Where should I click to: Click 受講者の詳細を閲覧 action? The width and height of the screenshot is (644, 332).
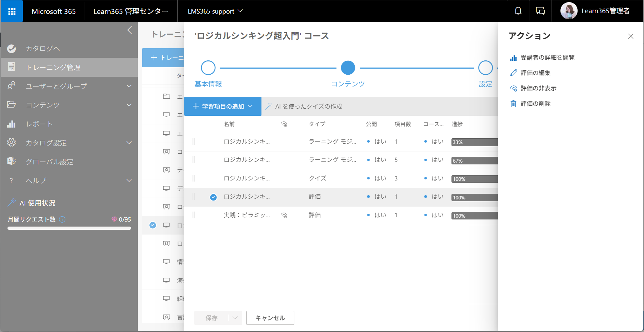(542, 58)
